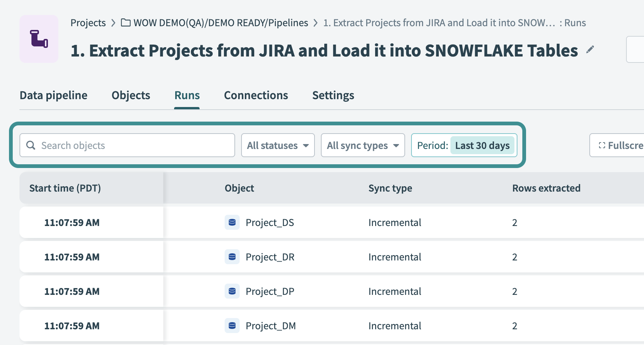Viewport: 644px width, 345px height.
Task: Click the Project_DR database icon
Action: pos(232,257)
